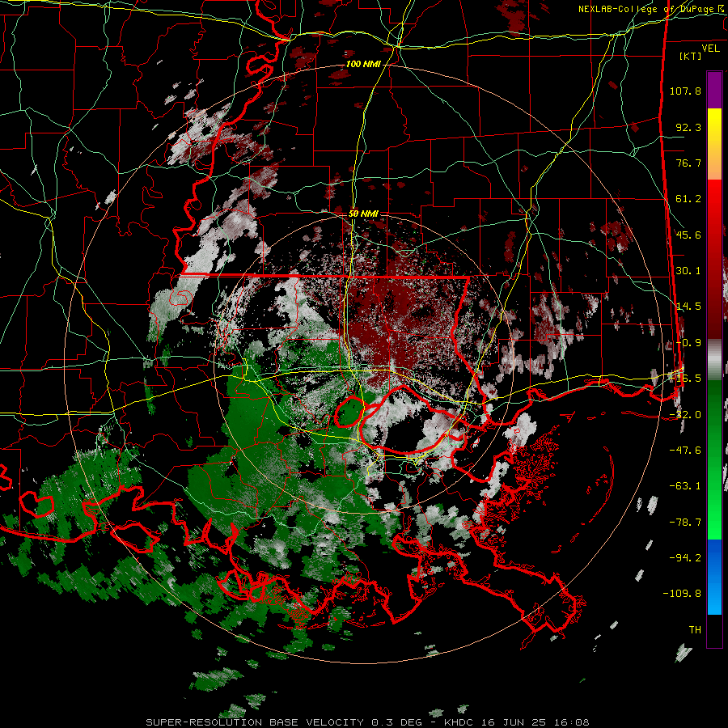Click the -47.6 velocity scale value
Viewport: 728px width, 728px height.
coord(685,451)
